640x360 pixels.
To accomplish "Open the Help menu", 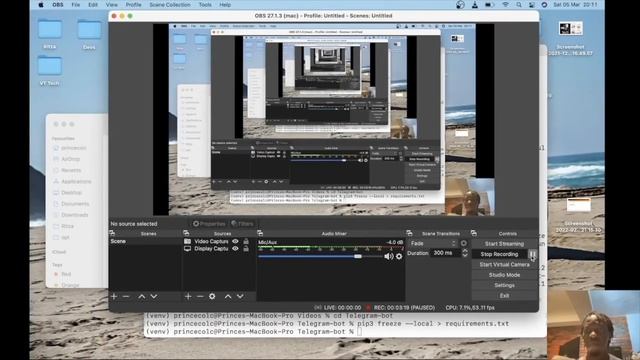I will pyautogui.click(x=225, y=5).
